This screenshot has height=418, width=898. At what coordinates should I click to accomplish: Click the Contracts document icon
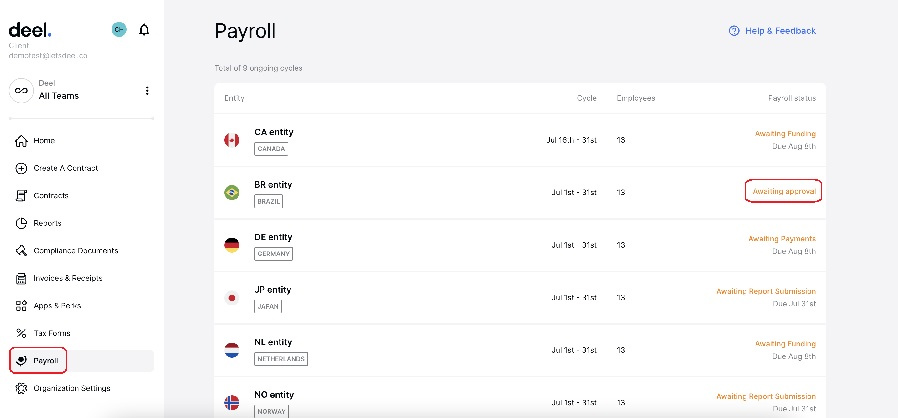pos(21,196)
